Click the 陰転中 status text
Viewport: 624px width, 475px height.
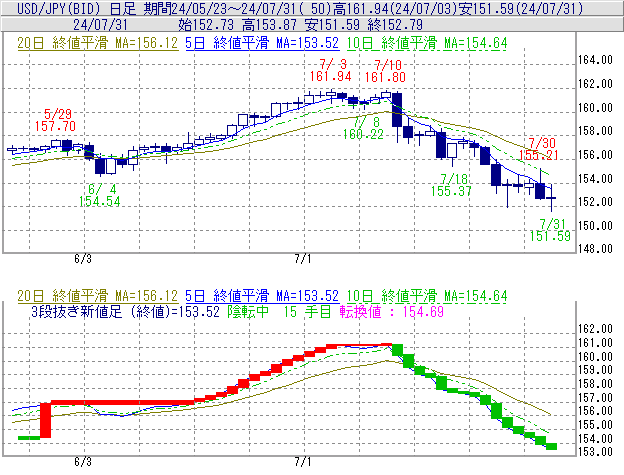tap(248, 311)
